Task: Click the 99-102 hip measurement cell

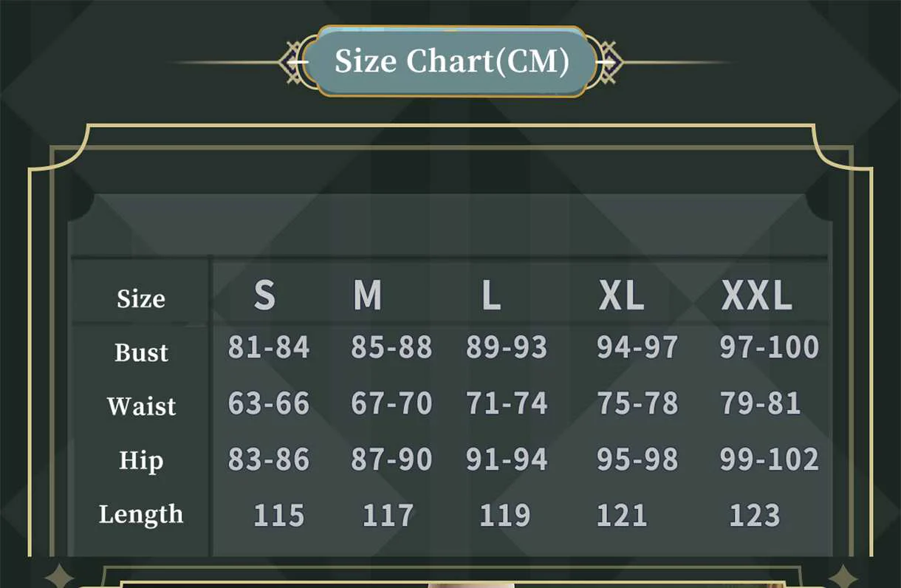Action: [x=769, y=459]
